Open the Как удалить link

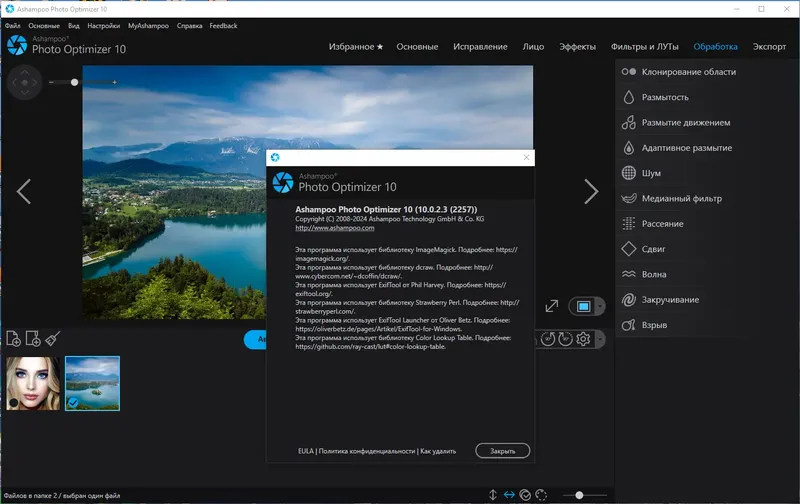click(x=438, y=451)
